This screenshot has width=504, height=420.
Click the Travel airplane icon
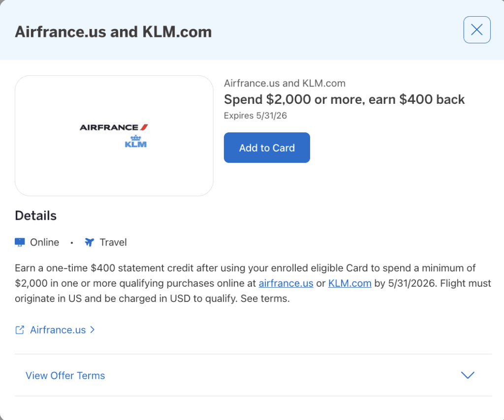click(89, 242)
